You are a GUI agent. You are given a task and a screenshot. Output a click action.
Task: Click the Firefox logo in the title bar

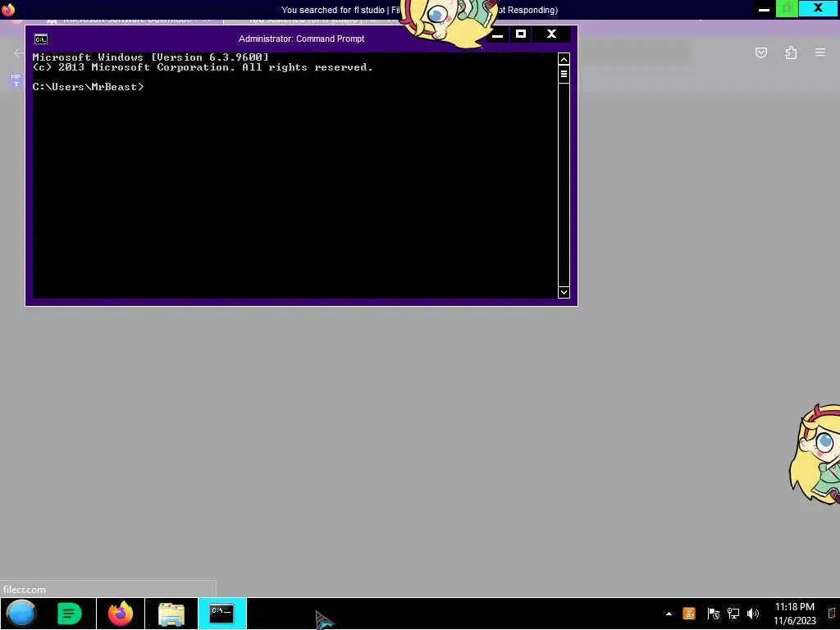point(8,10)
